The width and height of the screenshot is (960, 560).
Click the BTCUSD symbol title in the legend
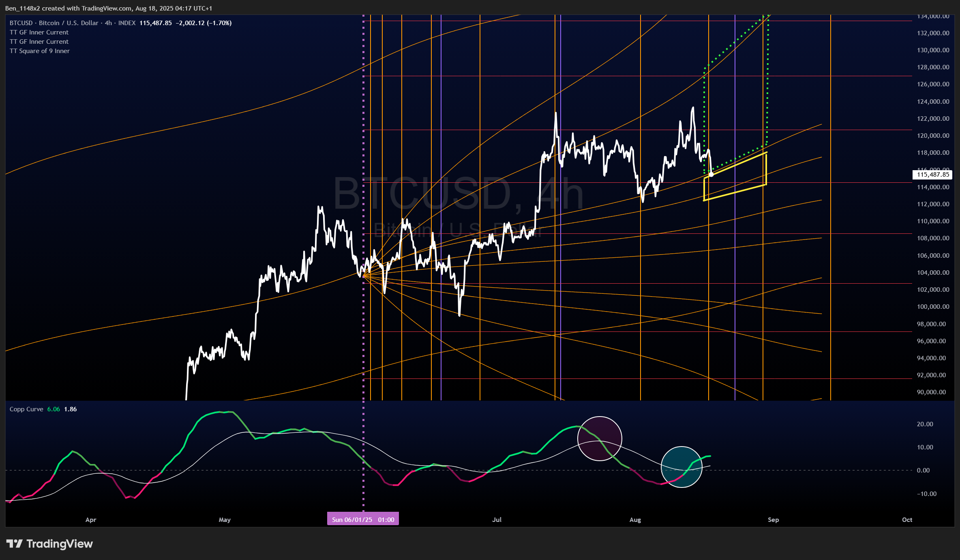coord(21,23)
